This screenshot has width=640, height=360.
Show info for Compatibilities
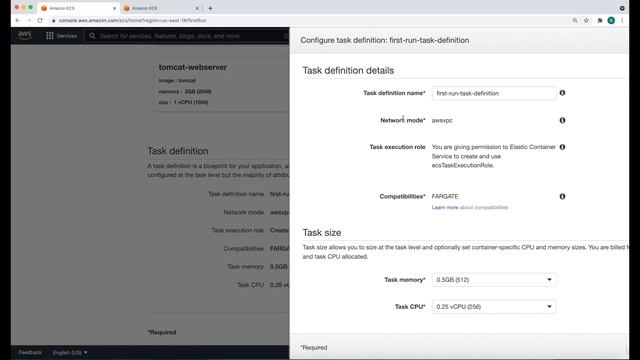coord(562,196)
